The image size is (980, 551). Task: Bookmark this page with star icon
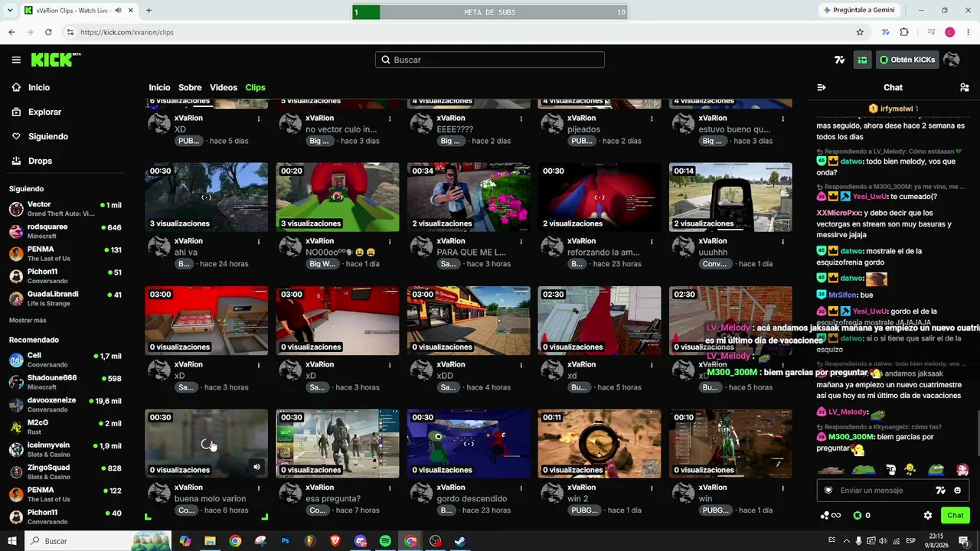pyautogui.click(x=860, y=32)
